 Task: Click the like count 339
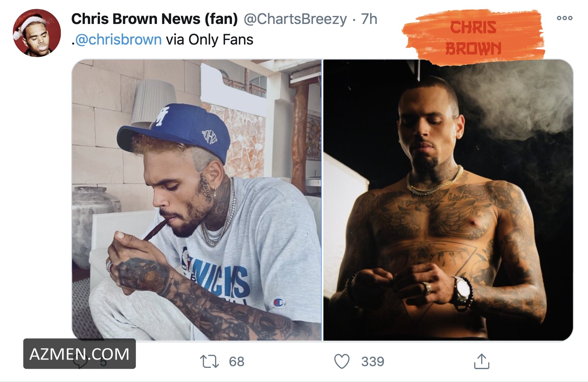(373, 361)
